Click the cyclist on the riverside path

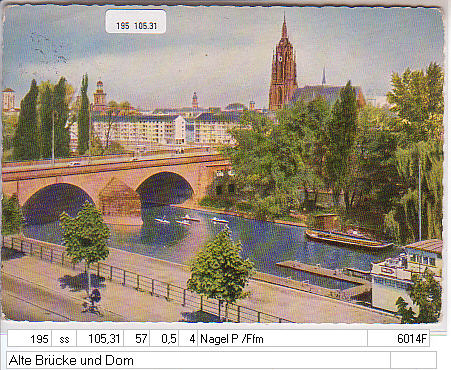93,302
